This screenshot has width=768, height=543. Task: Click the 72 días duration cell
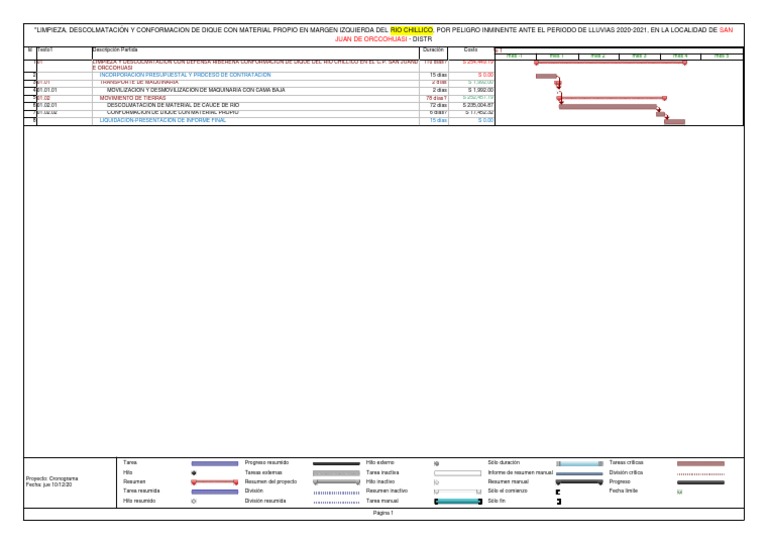click(x=433, y=105)
